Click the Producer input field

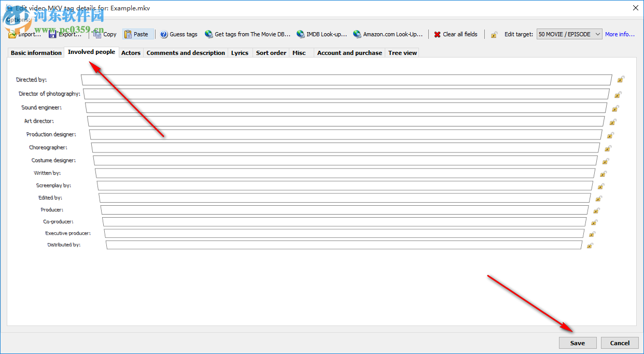click(345, 209)
